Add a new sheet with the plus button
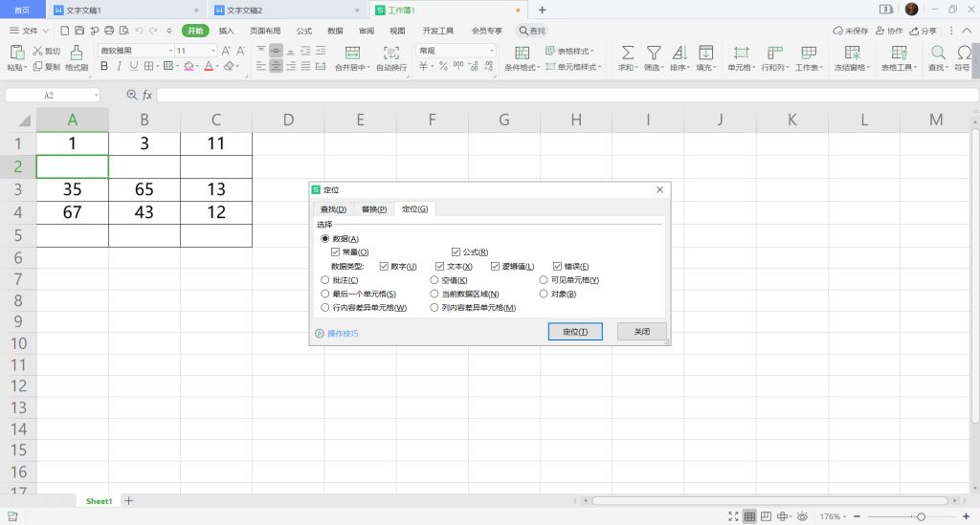Image resolution: width=980 pixels, height=525 pixels. point(129,501)
